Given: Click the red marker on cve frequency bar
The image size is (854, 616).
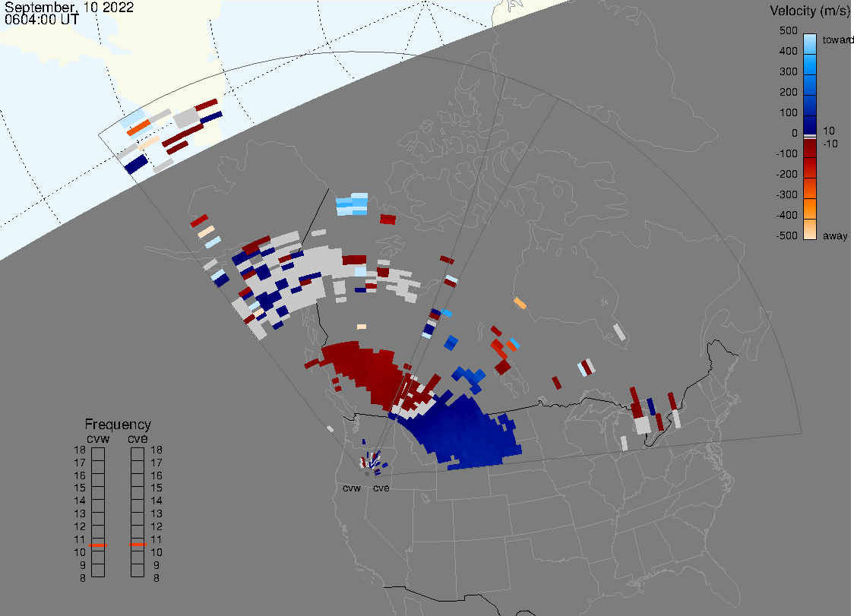Looking at the screenshot, I should [x=138, y=545].
